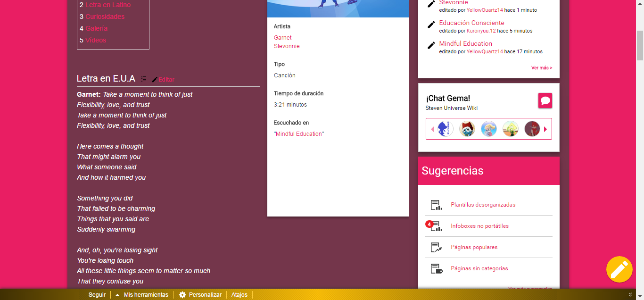Go to contents entry Letra en Latino

(x=108, y=5)
